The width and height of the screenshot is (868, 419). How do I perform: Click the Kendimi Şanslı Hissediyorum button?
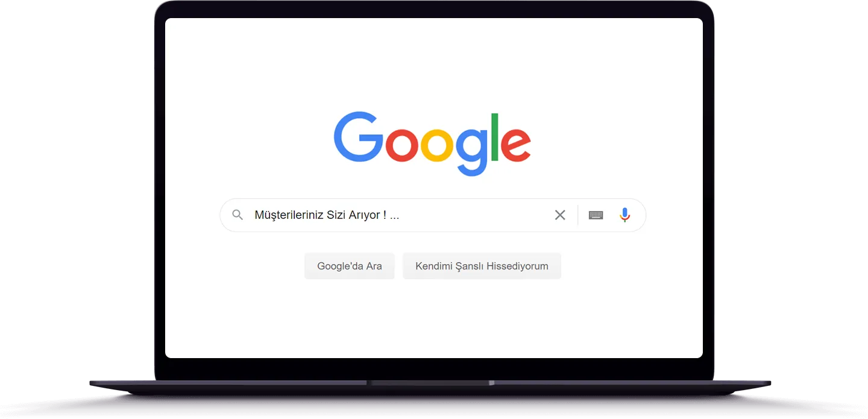(x=482, y=266)
